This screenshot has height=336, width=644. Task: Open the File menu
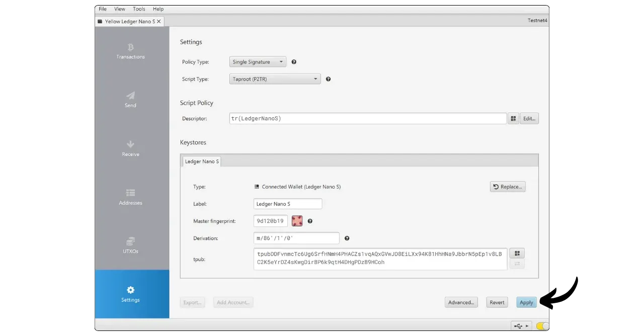pyautogui.click(x=103, y=9)
